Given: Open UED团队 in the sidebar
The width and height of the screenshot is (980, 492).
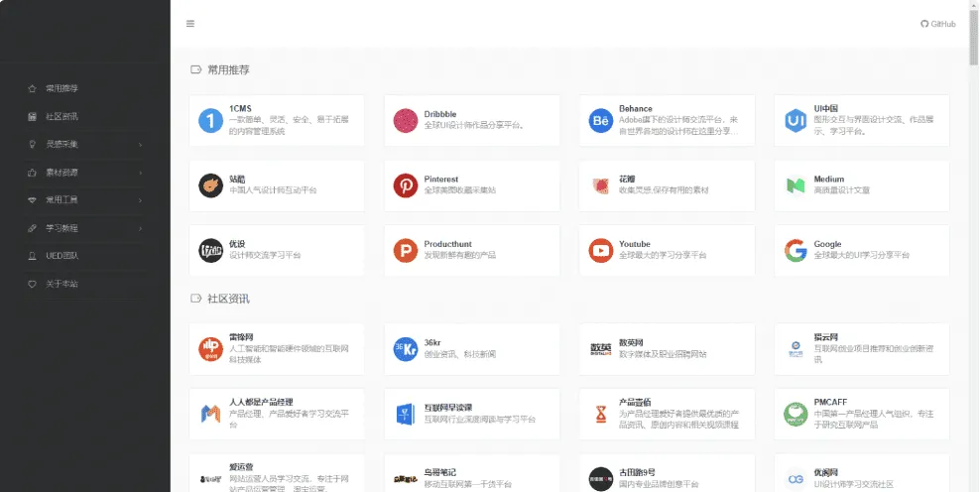Looking at the screenshot, I should (x=61, y=256).
